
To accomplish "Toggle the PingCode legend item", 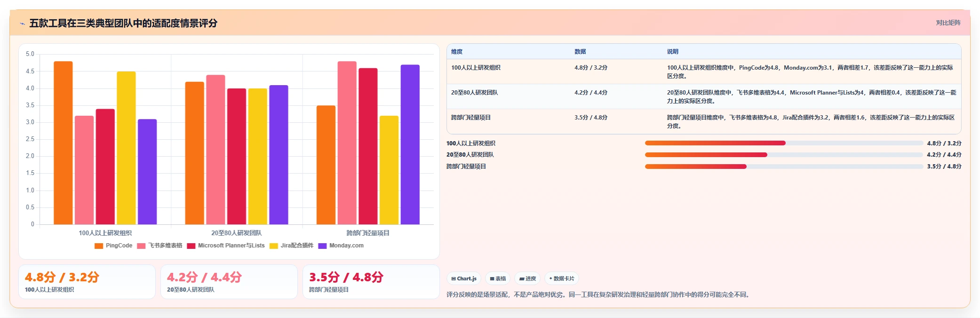I will [x=113, y=246].
